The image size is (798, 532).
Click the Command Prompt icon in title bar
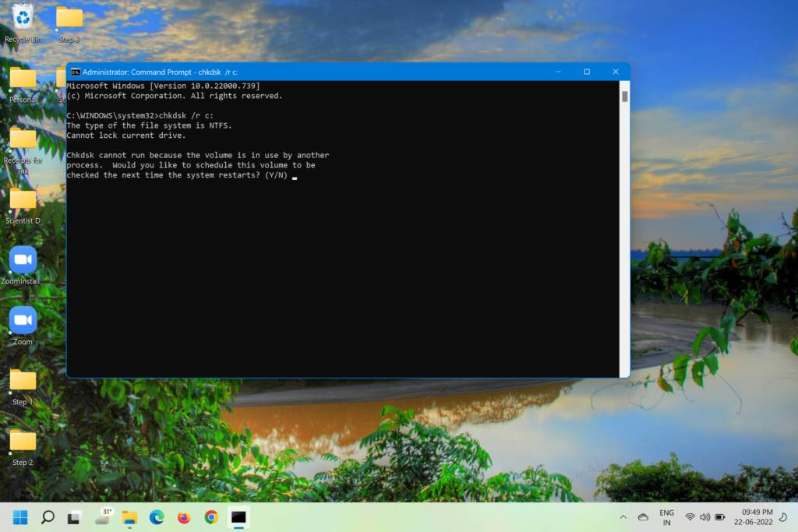pos(76,72)
